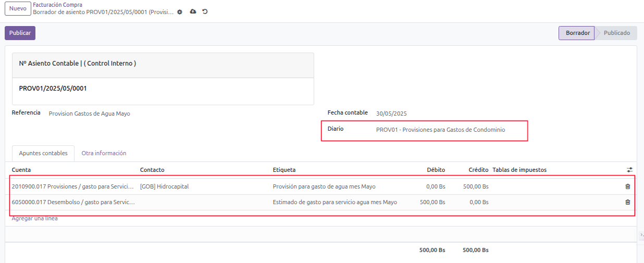Open optional columns adjustment icon
The width and height of the screenshot is (644, 263).
click(629, 170)
